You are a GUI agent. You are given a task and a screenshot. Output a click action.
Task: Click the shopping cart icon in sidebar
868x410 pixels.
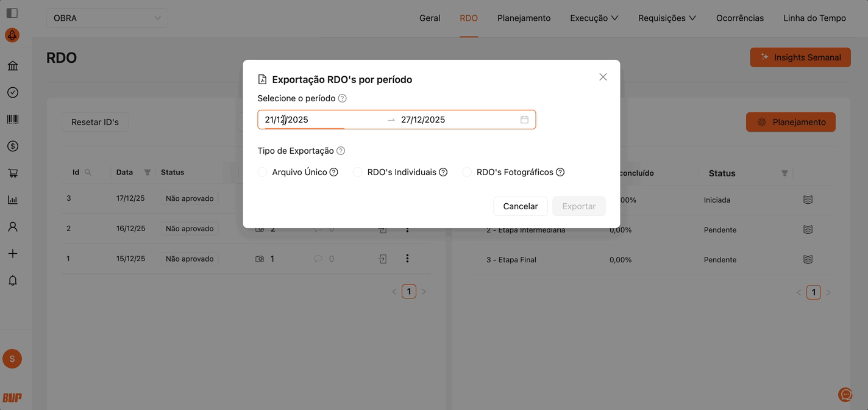coord(12,173)
